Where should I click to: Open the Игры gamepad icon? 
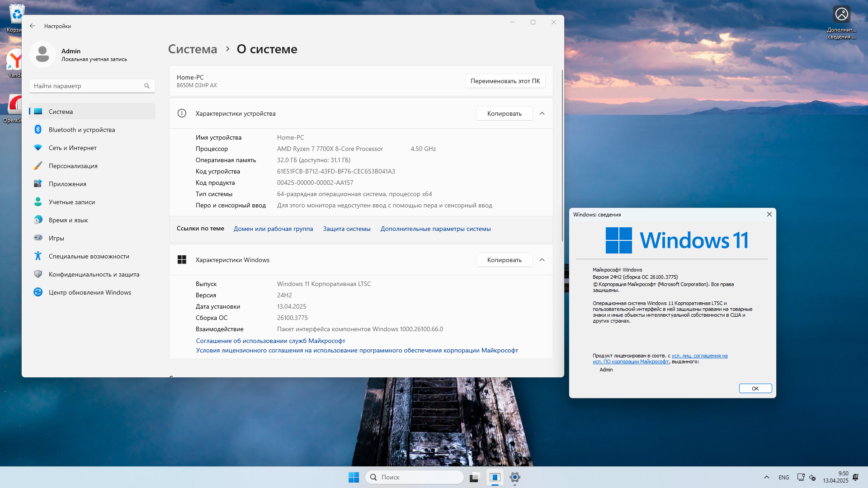38,238
